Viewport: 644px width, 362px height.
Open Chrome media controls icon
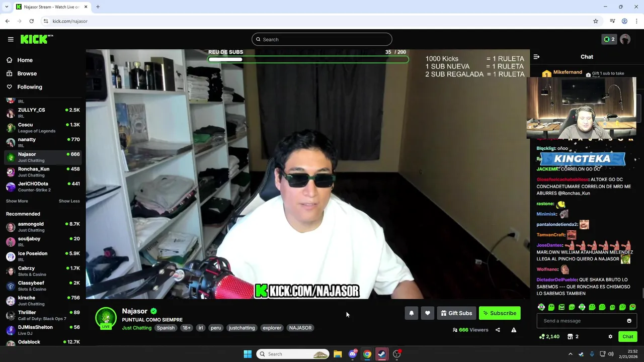[x=612, y=21]
